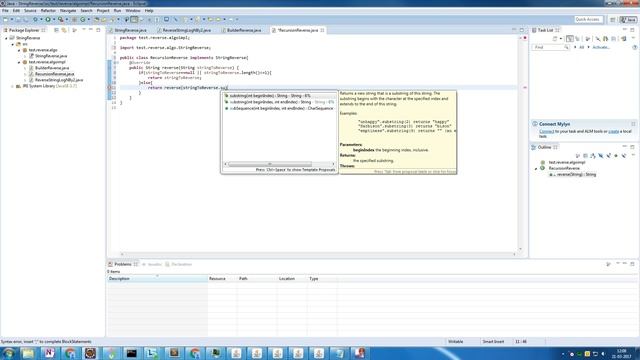The image size is (640, 360).
Task: Open OneNote from the taskbar
Action: tap(49, 353)
